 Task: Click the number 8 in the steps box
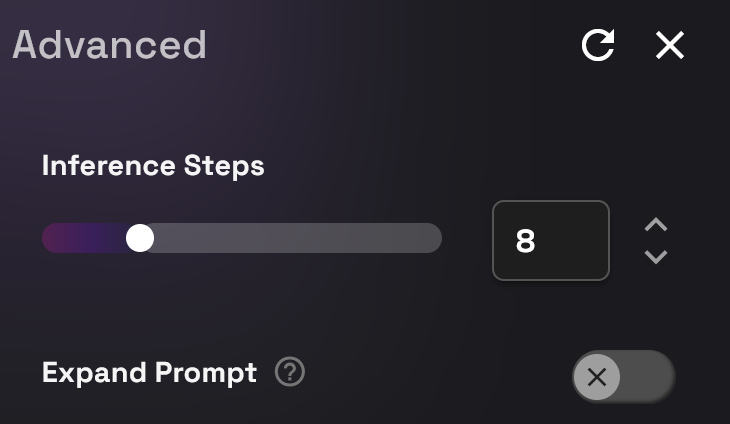(525, 241)
